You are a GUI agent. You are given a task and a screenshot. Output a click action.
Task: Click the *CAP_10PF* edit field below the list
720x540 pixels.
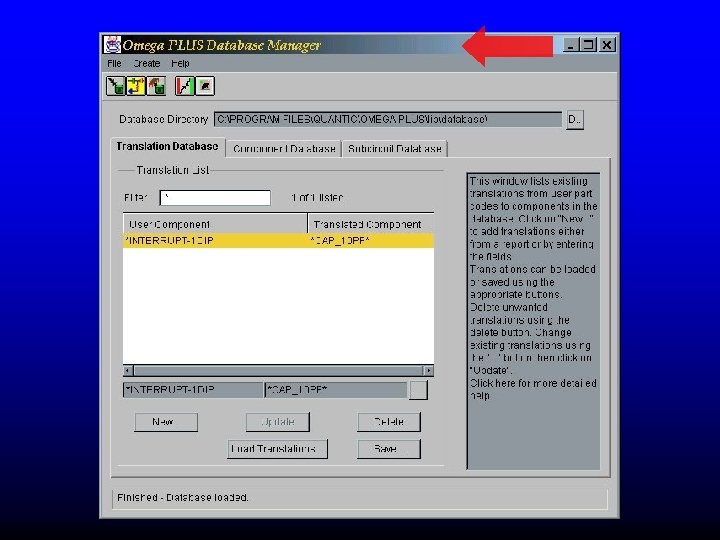(336, 390)
